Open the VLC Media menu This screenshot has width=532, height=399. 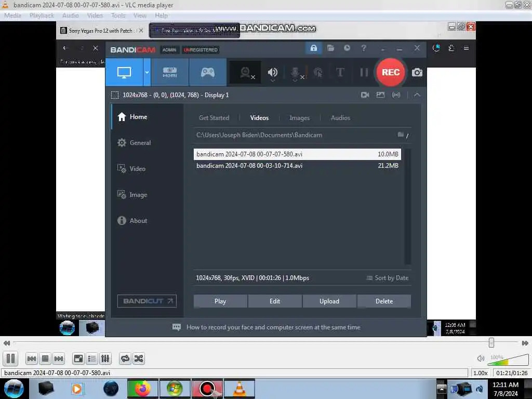coord(12,16)
